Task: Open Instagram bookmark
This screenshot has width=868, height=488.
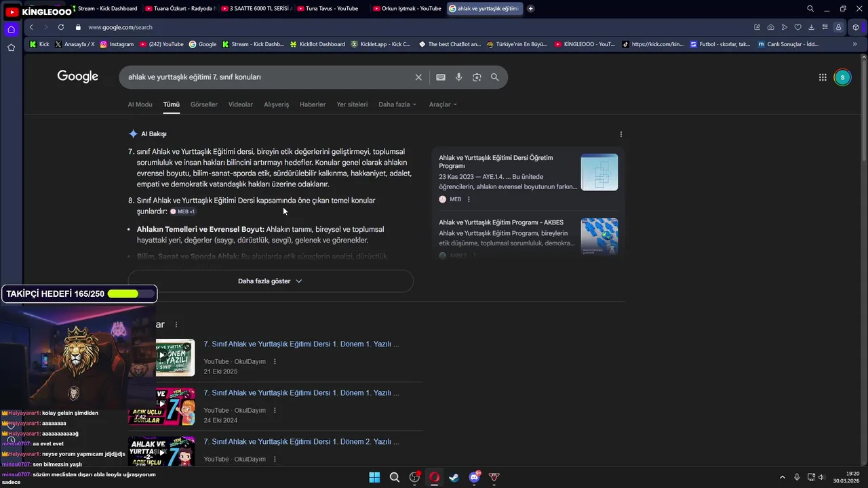Action: tap(117, 44)
